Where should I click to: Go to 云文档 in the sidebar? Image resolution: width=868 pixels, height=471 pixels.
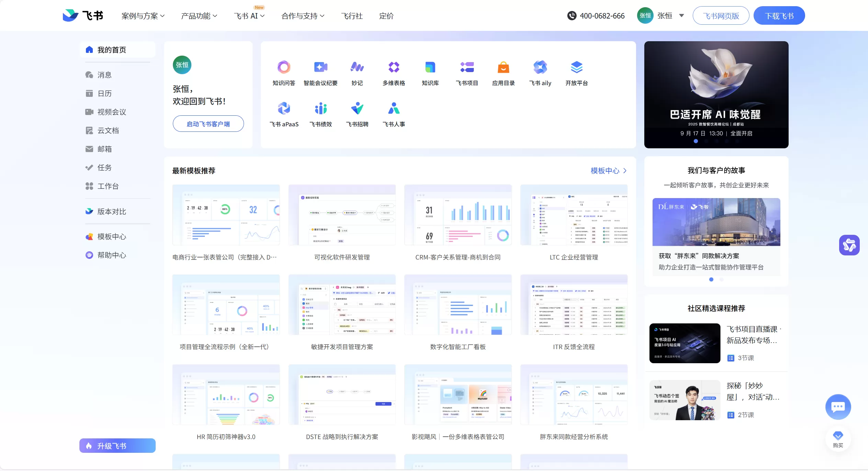pyautogui.click(x=108, y=130)
